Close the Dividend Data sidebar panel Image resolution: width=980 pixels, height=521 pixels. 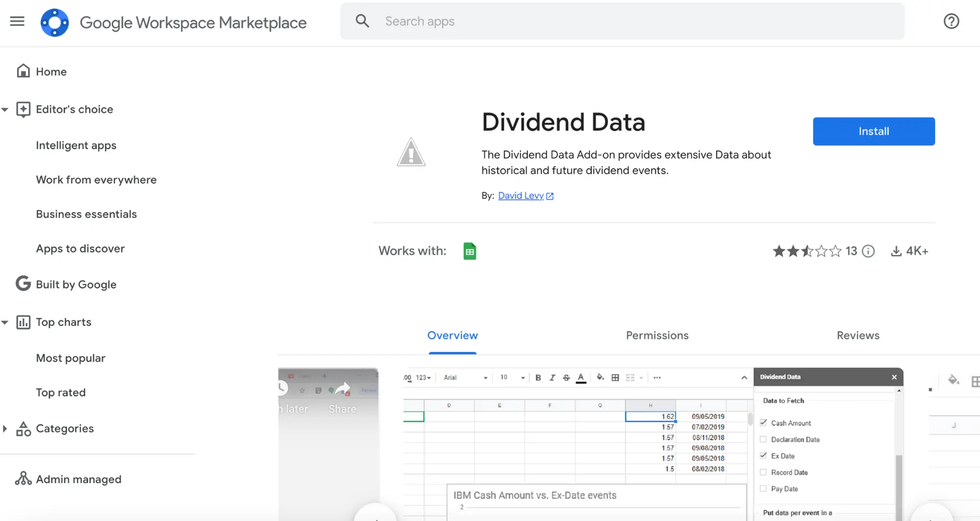point(894,377)
